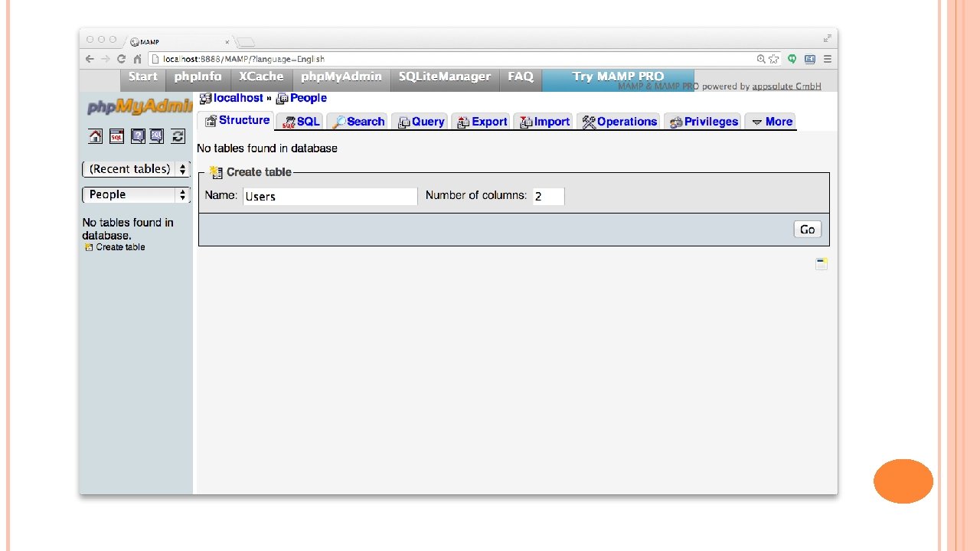Image resolution: width=980 pixels, height=551 pixels.
Task: Click the appsolute GmbH link
Action: tap(786, 86)
